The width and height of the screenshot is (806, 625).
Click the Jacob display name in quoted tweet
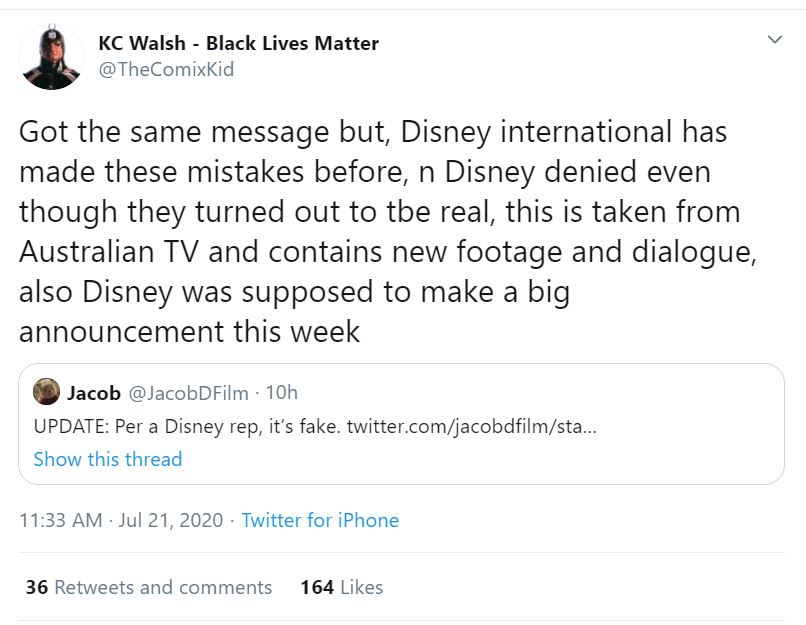[x=93, y=391]
